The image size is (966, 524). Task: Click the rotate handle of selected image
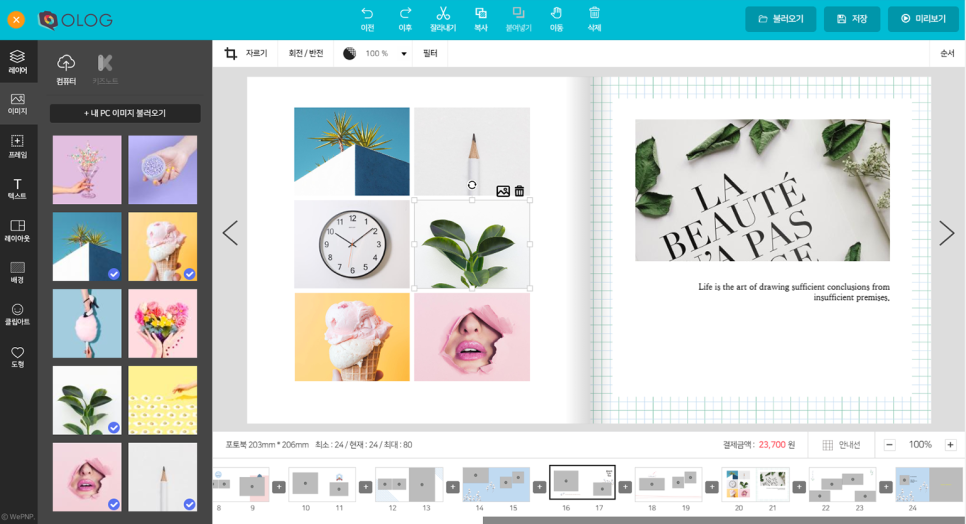tap(472, 185)
